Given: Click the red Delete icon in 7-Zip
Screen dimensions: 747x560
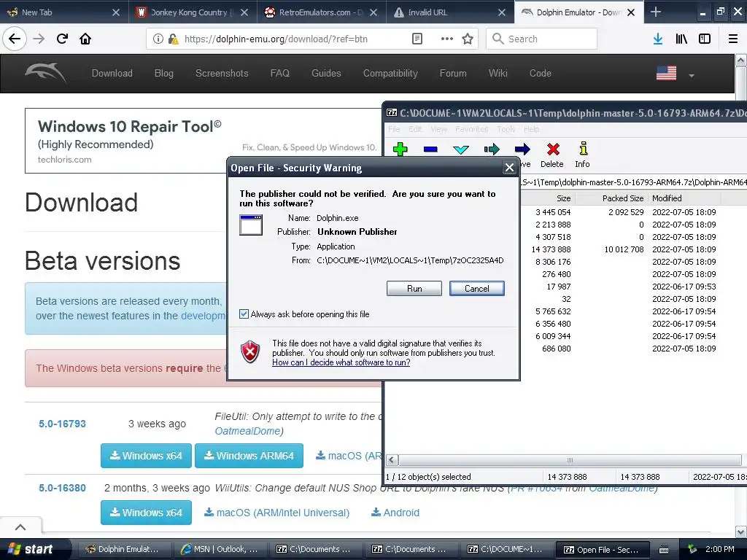Looking at the screenshot, I should 553,149.
